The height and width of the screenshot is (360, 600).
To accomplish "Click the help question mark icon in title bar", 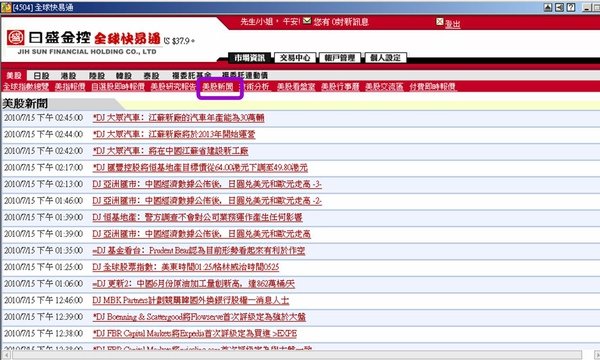I will pyautogui.click(x=571, y=7).
